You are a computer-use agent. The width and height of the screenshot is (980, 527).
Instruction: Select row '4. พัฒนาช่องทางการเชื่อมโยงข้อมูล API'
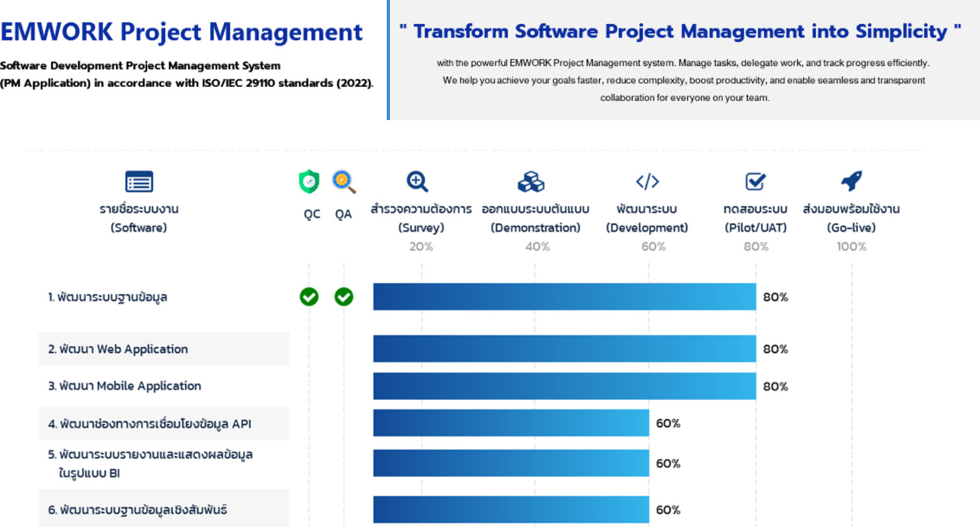point(164,424)
